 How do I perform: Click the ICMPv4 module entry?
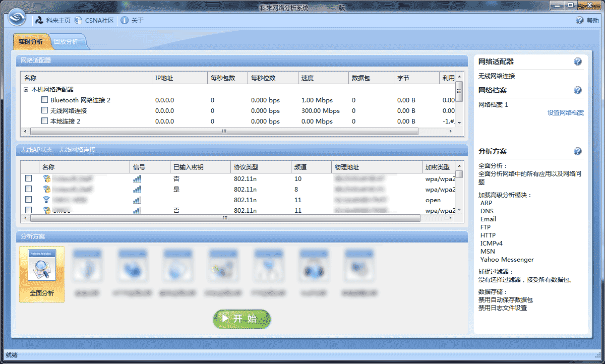[x=492, y=243]
